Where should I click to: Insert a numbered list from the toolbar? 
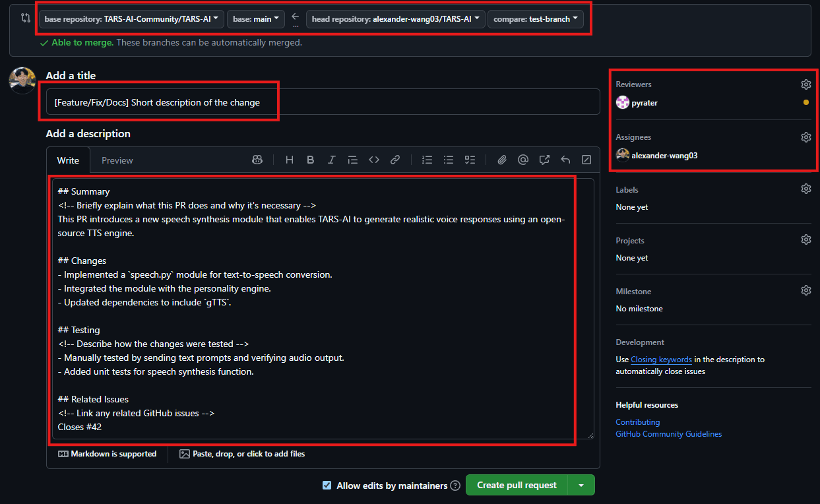pos(427,160)
